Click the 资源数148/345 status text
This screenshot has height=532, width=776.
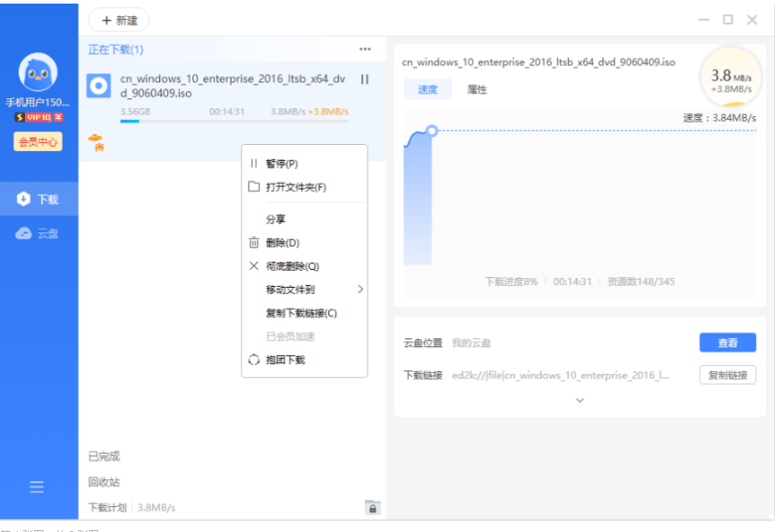[x=641, y=282]
